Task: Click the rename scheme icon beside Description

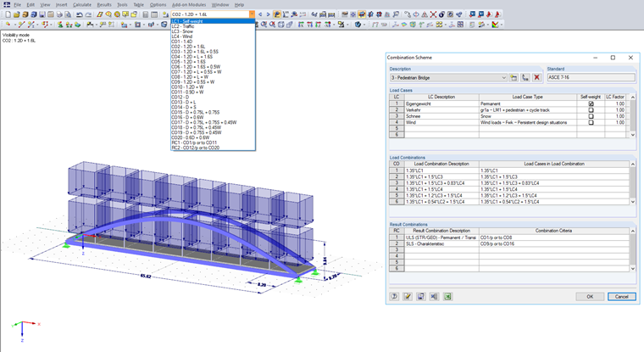Action: pos(525,77)
